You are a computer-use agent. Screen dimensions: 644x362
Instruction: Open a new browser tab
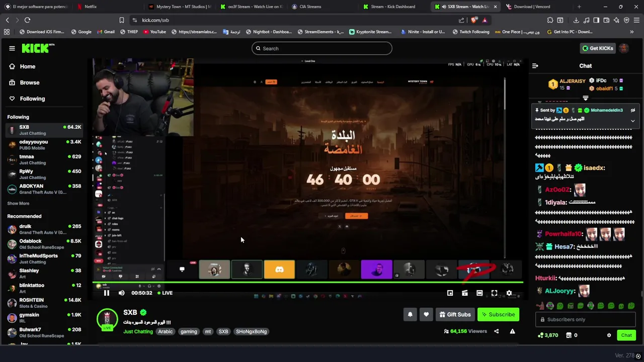pyautogui.click(x=579, y=7)
